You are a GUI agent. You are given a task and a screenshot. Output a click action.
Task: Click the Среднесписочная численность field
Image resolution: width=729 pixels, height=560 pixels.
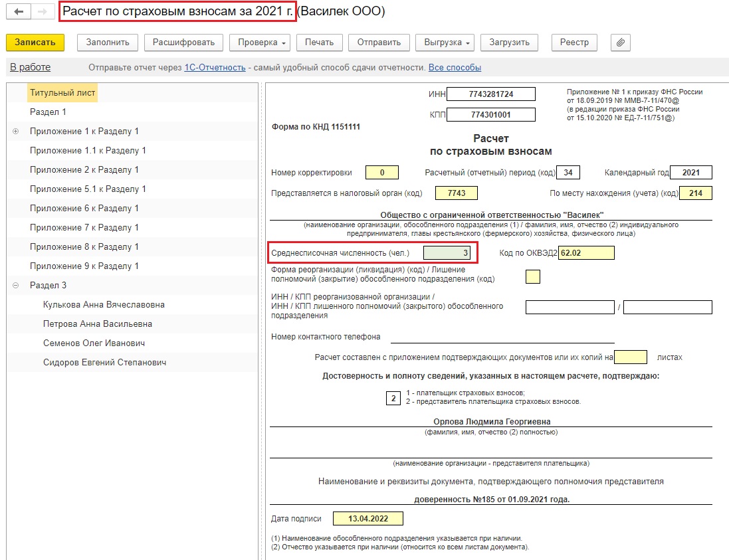click(447, 253)
